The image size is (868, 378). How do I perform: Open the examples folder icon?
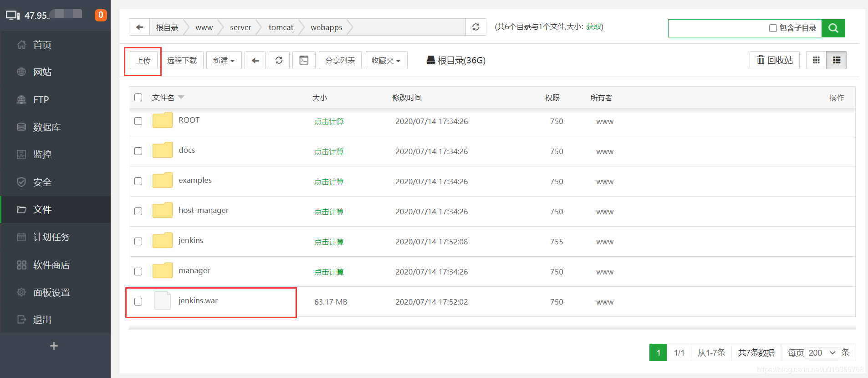(x=163, y=181)
